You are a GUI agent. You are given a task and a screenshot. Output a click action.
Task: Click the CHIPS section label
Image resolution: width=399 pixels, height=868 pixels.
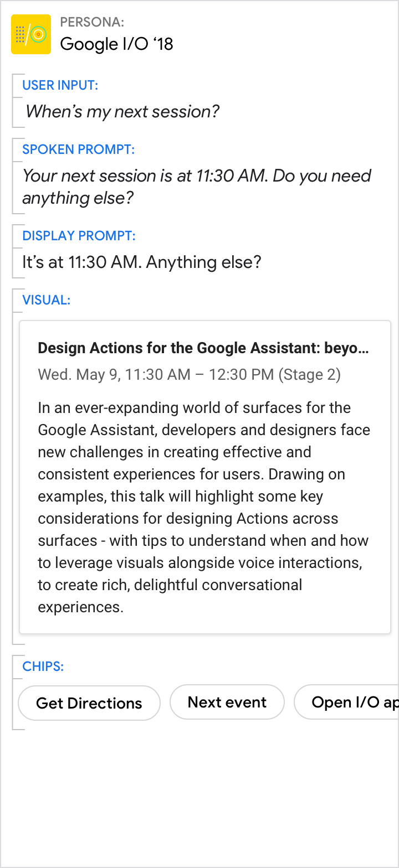43,666
